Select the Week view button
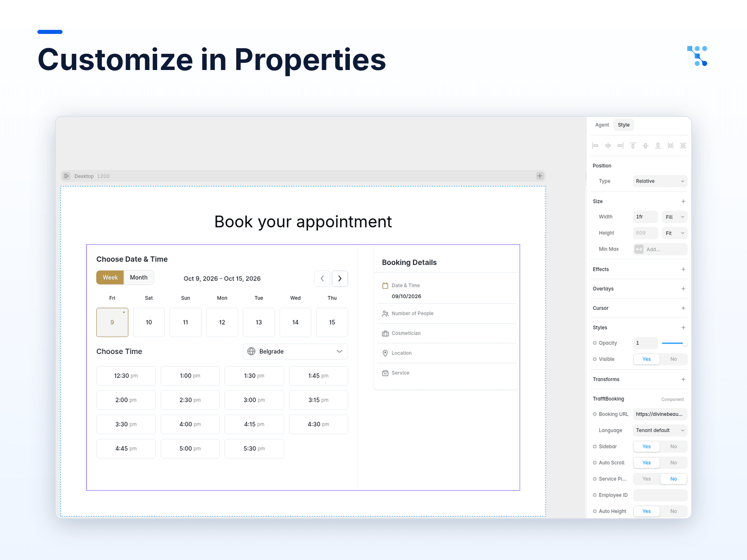The width and height of the screenshot is (747, 560). (x=110, y=277)
